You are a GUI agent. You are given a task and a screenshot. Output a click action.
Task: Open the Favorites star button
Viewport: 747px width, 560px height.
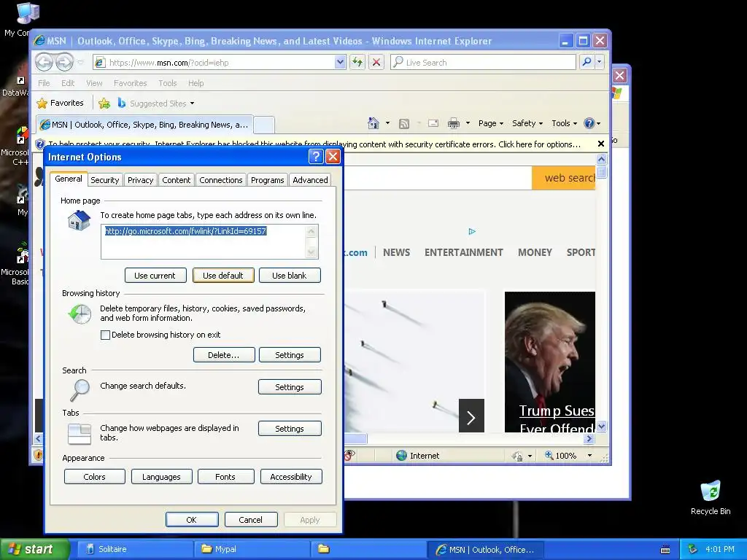pyautogui.click(x=61, y=103)
